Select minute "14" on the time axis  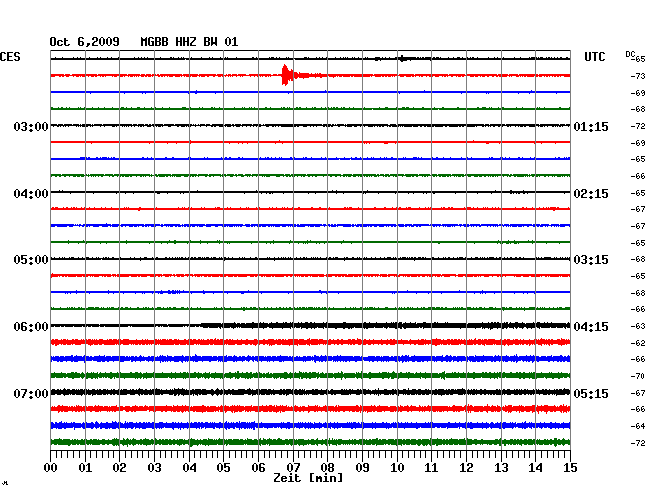536,468
